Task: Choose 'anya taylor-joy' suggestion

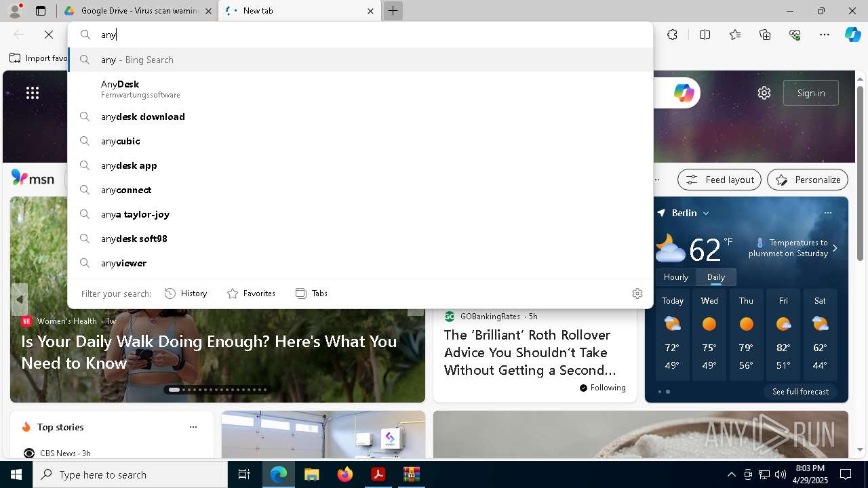Action: [x=360, y=214]
